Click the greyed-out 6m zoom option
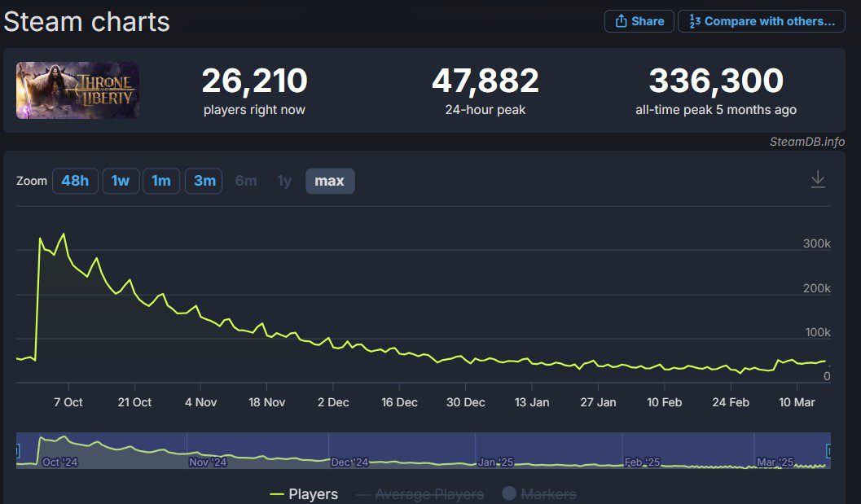 pyautogui.click(x=246, y=181)
